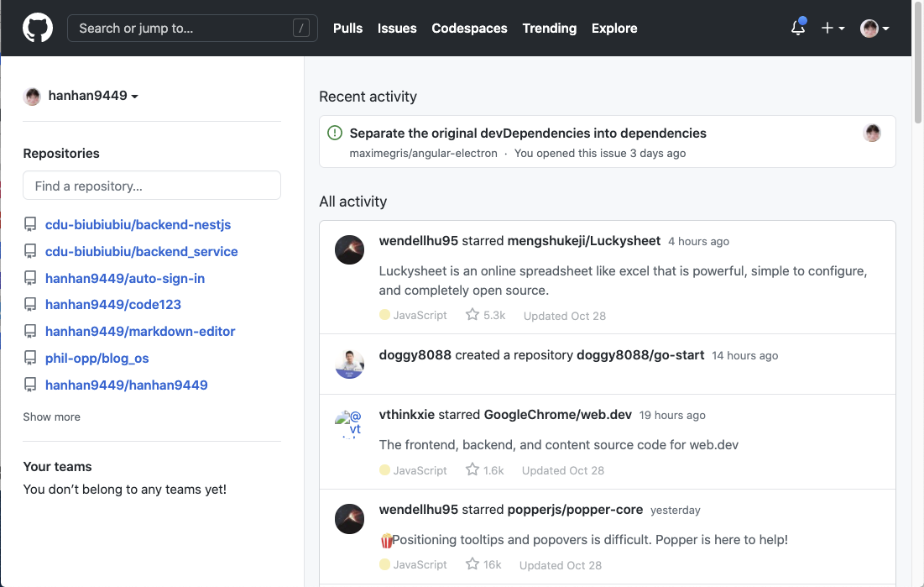Viewport: 924px width, 587px height.
Task: Open vthinkxie broken avatar image
Action: (x=348, y=423)
